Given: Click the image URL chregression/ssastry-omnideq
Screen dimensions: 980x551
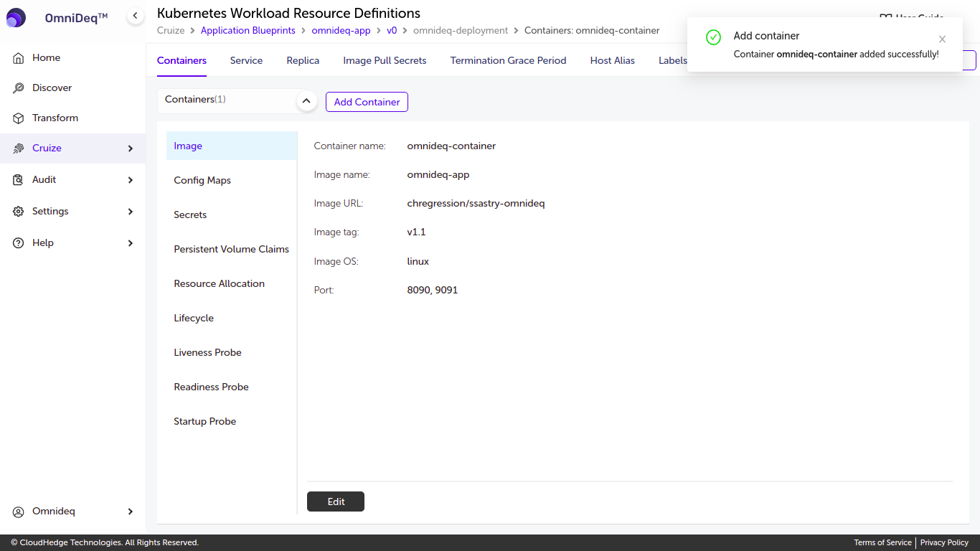Looking at the screenshot, I should [x=476, y=203].
